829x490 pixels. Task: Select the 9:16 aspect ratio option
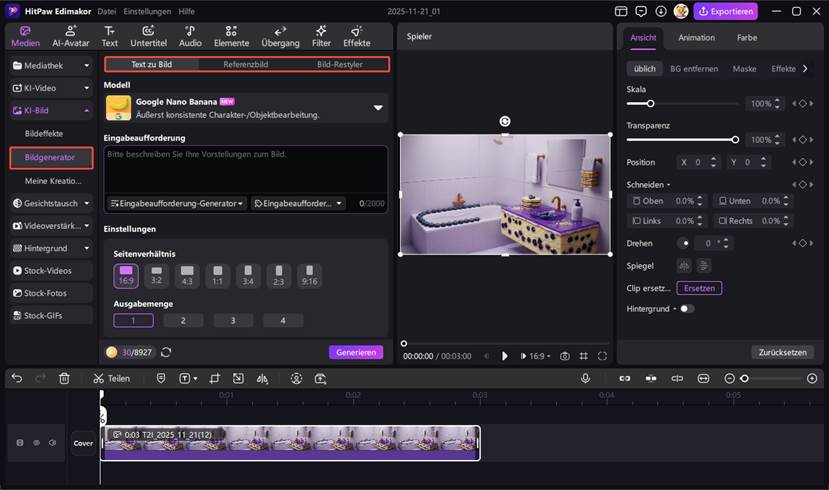[309, 275]
